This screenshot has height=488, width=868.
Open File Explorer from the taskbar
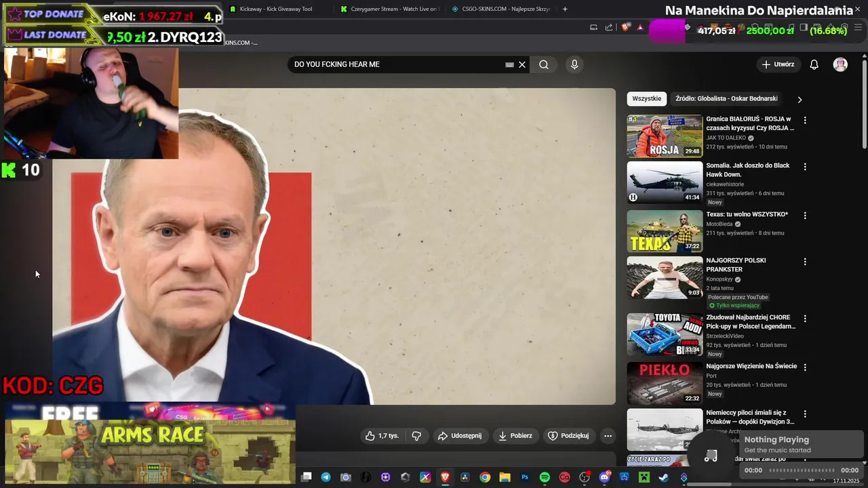505,477
